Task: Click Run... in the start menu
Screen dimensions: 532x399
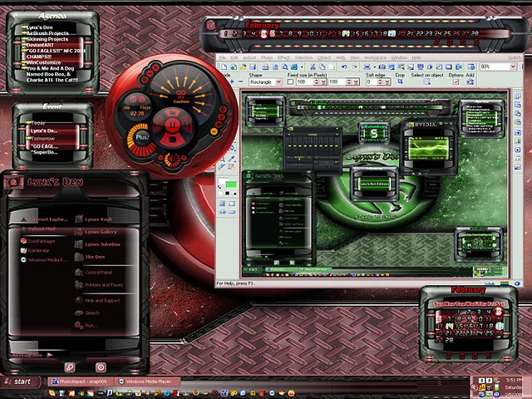Action: point(86,325)
